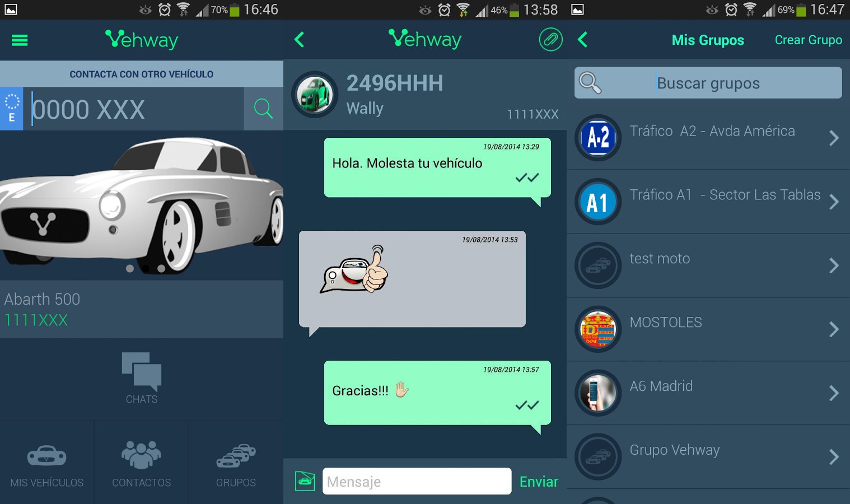Tap the car sticker icon beside Mensaje
This screenshot has height=504, width=850.
tap(305, 481)
